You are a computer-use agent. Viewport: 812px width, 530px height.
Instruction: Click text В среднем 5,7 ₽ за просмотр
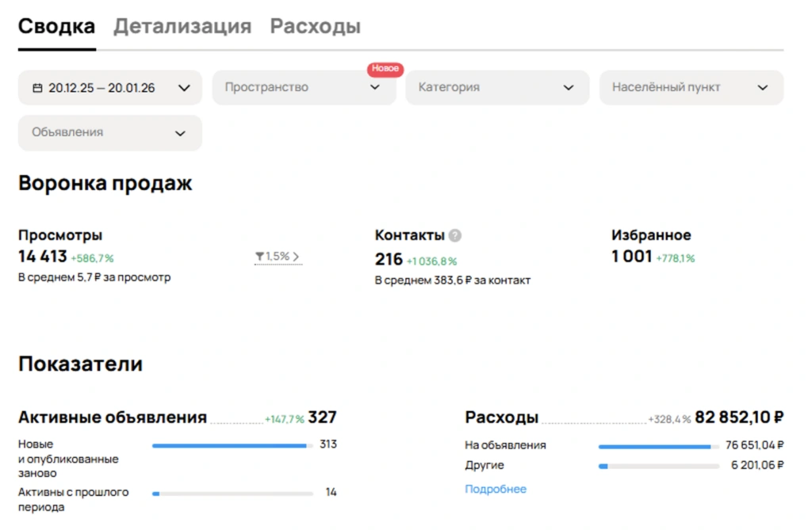point(94,277)
